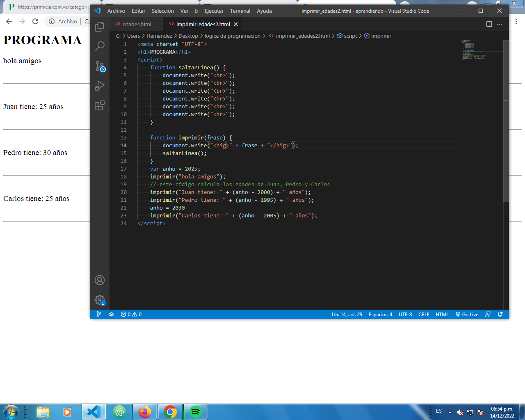This screenshot has height=420, width=525.
Task: Change end of line via CRLF
Action: (x=424, y=314)
